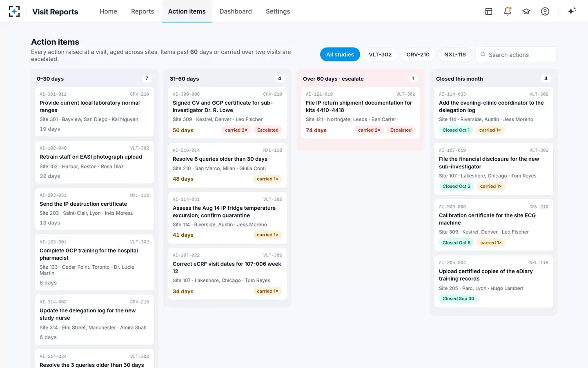Click the search magnifier icon
This screenshot has height=368, width=588.
click(483, 54)
